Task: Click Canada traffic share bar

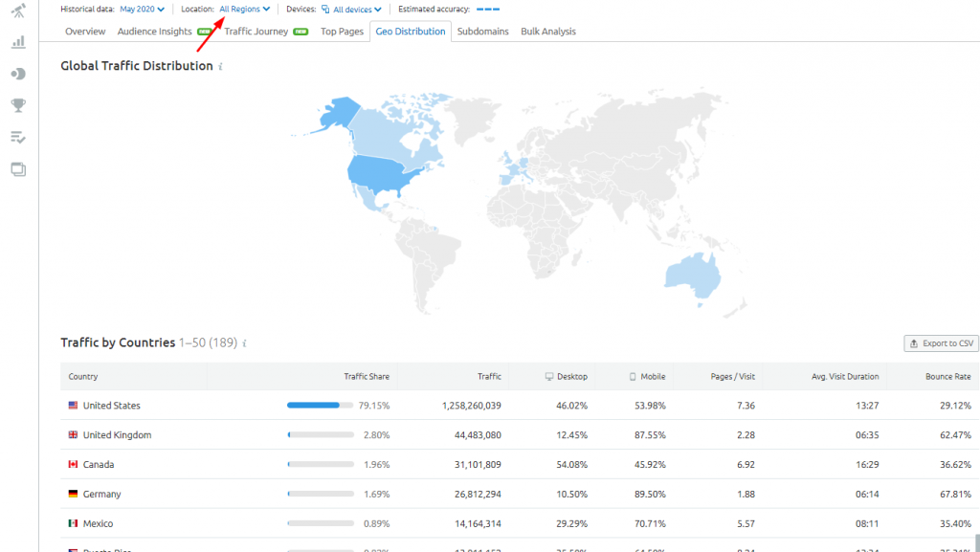Action: pos(321,464)
